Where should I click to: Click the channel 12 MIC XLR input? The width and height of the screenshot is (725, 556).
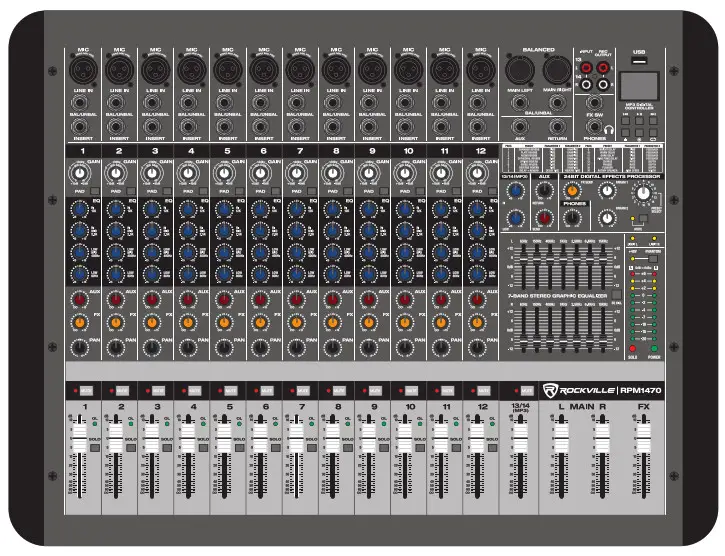481,70
